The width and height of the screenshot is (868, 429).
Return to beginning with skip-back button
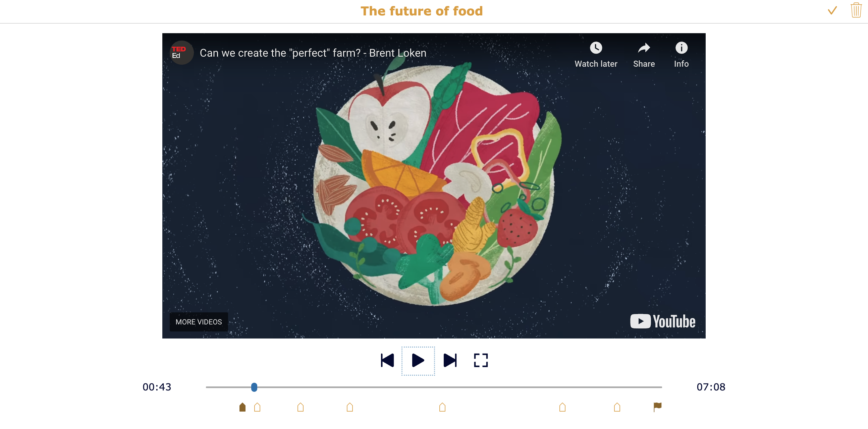(x=387, y=361)
